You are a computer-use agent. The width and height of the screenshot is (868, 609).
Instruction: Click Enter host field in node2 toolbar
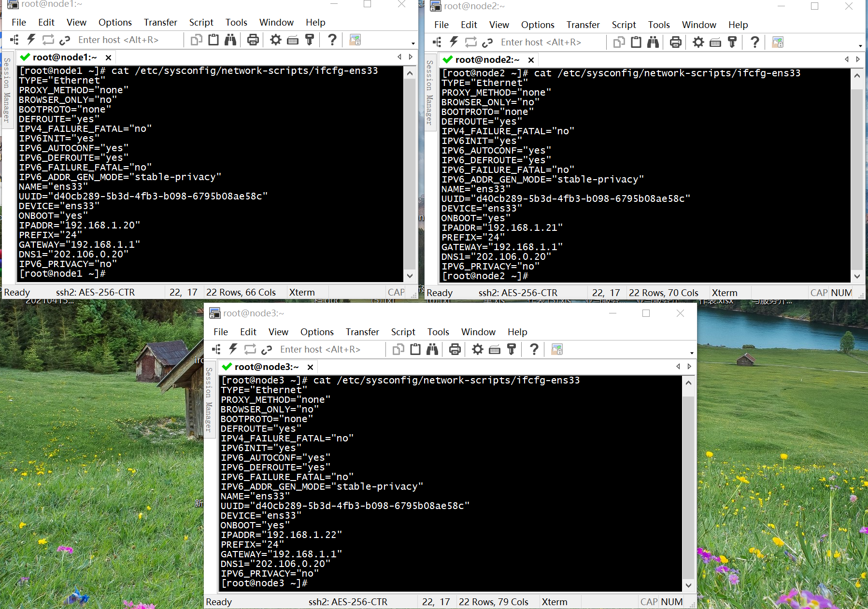(x=551, y=42)
